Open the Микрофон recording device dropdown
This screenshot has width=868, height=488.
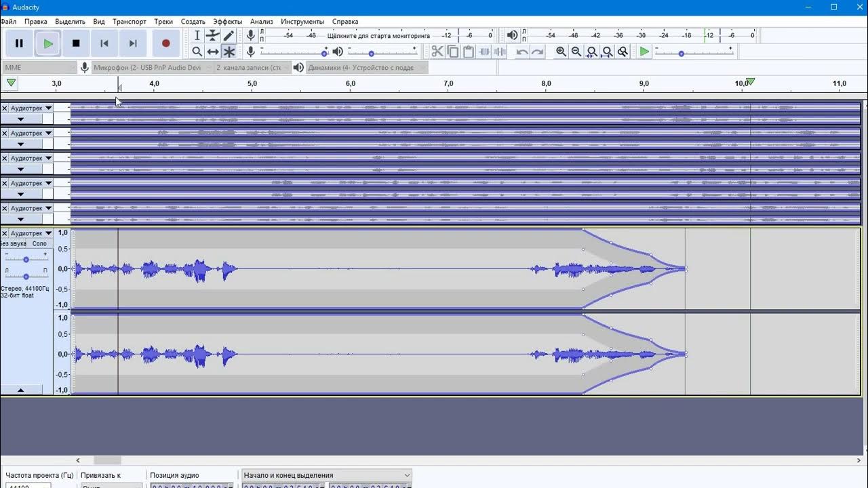152,68
